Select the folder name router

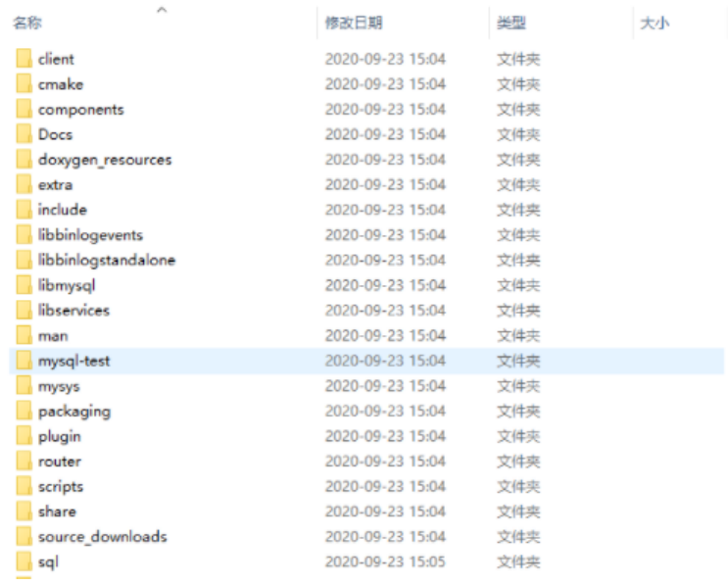[60, 462]
